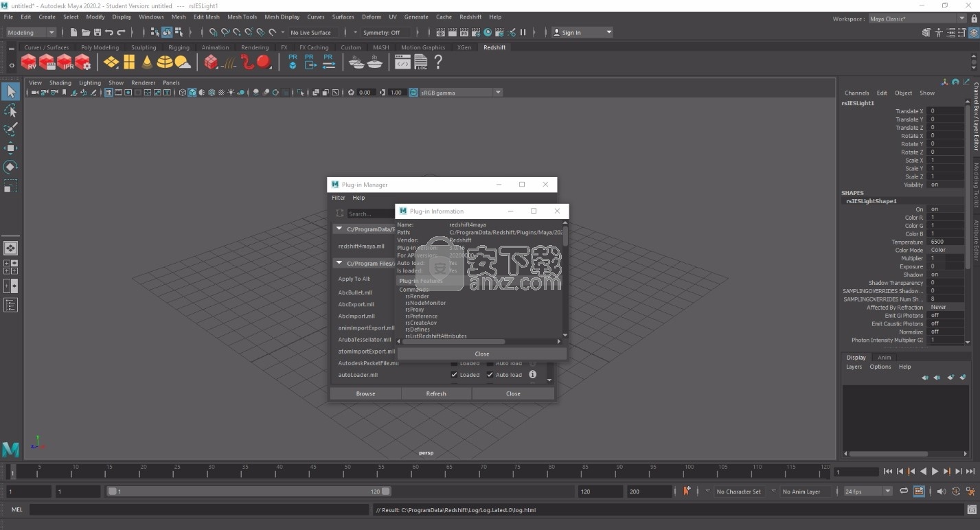The height and width of the screenshot is (530, 980).
Task: Click the red sphere shelf icon
Action: coord(264,62)
